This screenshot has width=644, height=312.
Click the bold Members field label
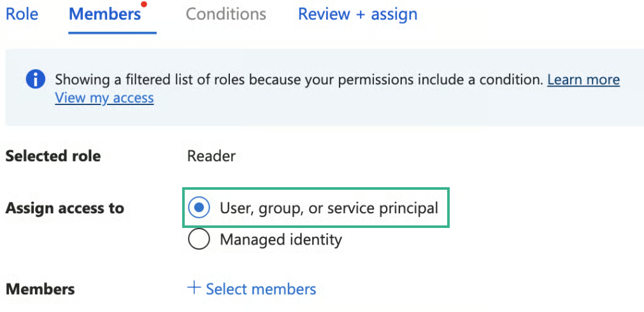[x=40, y=289]
